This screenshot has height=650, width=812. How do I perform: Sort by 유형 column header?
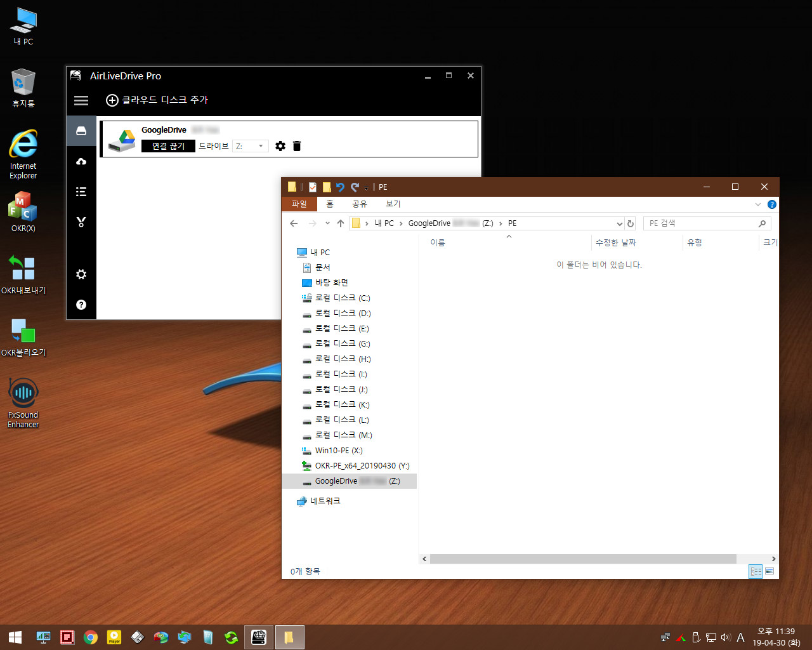click(x=695, y=242)
